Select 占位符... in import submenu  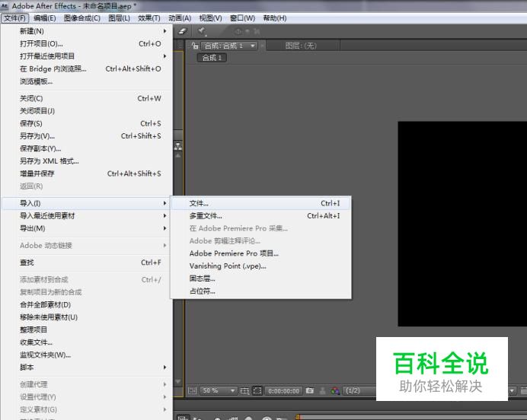point(260,291)
